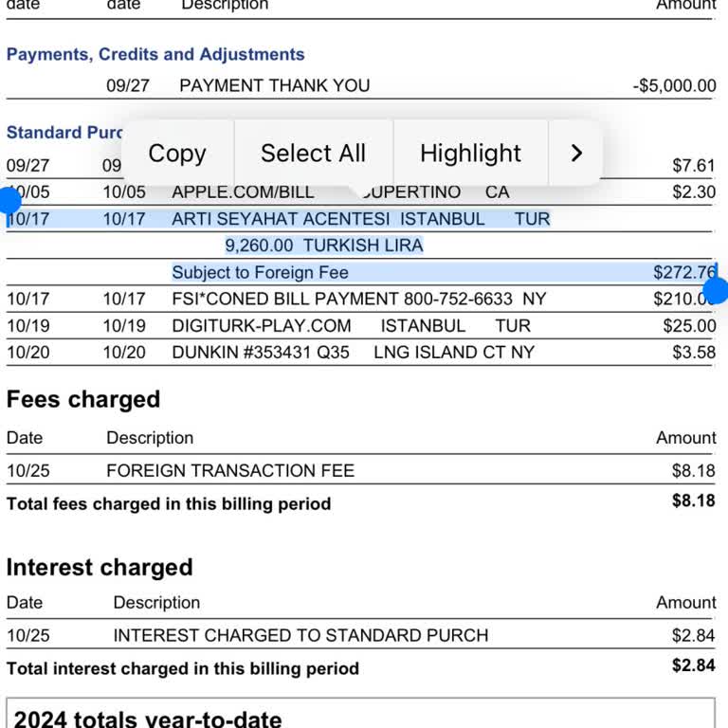Tap Copy in the selection popup
Screen dimensions: 728x728
tap(177, 153)
